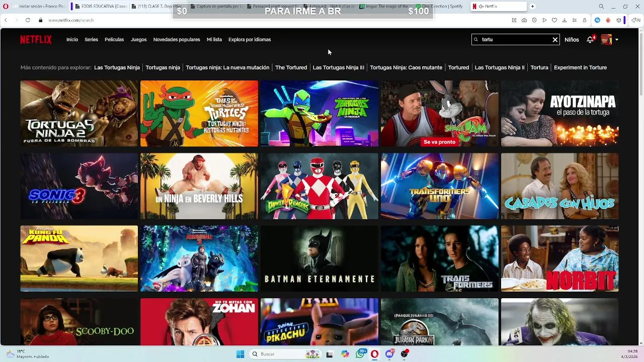
Task: Clear the search with the X icon
Action: point(555,40)
